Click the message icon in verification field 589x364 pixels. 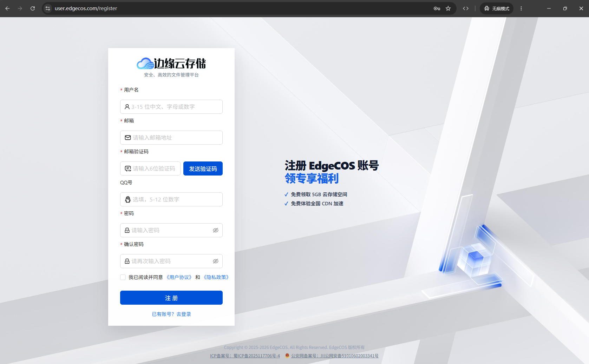(128, 168)
